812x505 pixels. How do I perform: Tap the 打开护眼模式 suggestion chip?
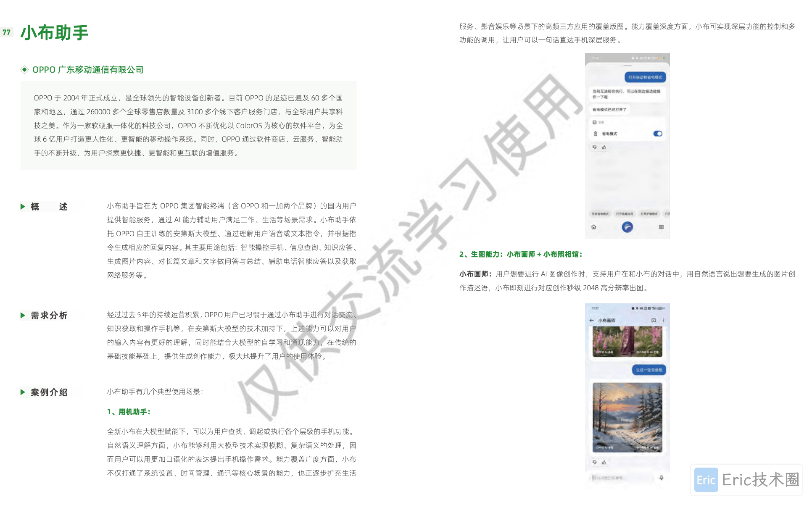point(649,214)
